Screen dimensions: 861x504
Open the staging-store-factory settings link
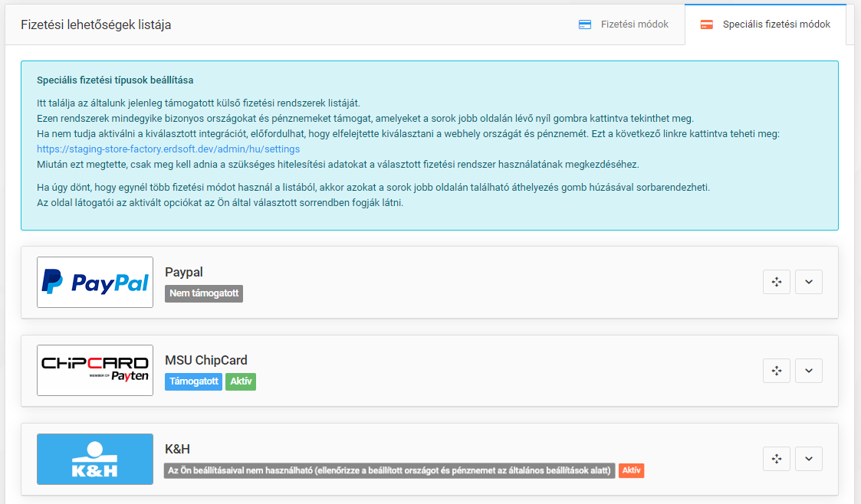pos(168,149)
